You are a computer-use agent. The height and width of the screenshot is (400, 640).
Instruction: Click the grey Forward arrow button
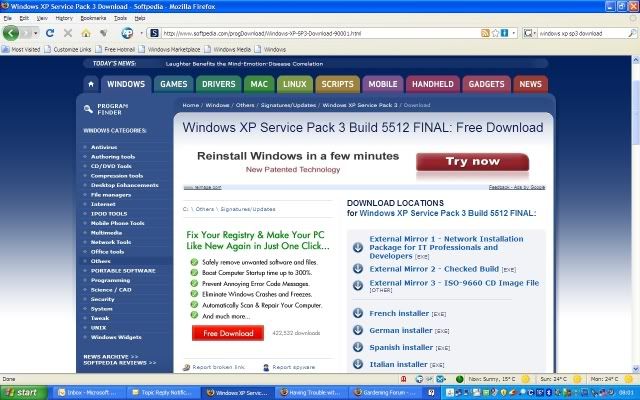tap(25, 33)
